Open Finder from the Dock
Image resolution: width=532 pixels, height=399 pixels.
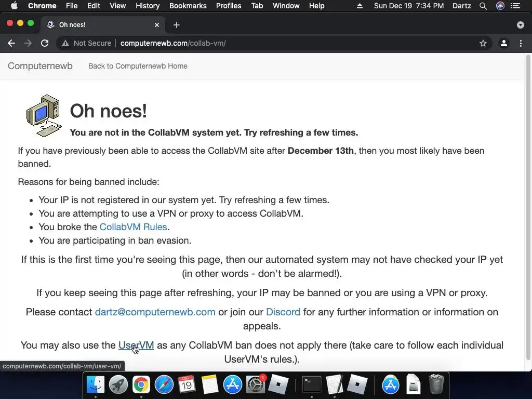click(x=96, y=384)
